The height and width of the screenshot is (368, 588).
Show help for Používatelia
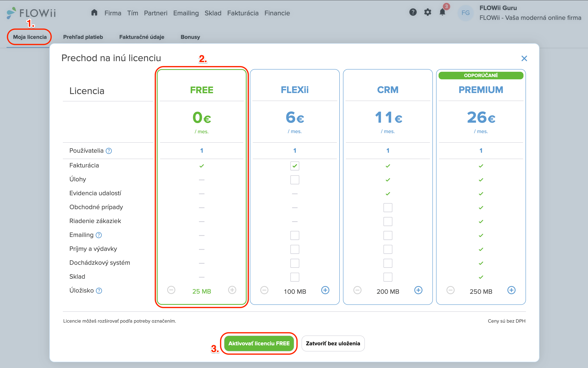coord(109,151)
